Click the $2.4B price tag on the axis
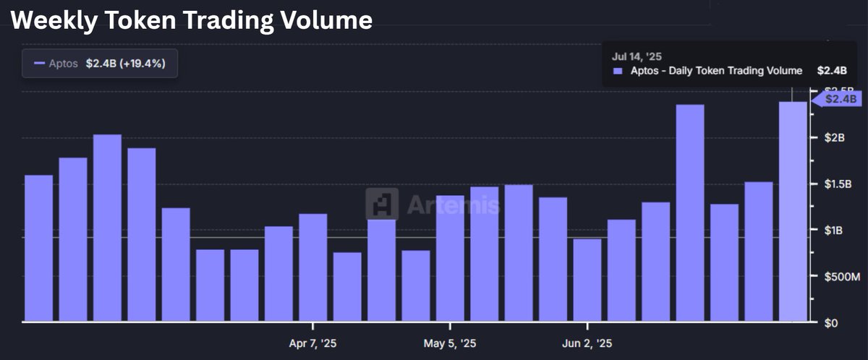The width and height of the screenshot is (868, 360). click(839, 99)
